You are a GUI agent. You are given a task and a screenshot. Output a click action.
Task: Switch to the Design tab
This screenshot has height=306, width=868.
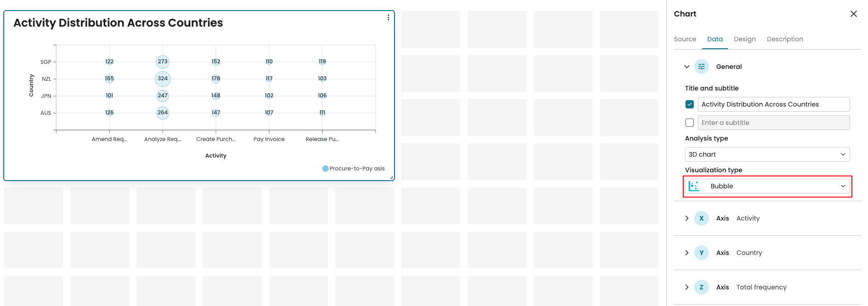coord(744,39)
